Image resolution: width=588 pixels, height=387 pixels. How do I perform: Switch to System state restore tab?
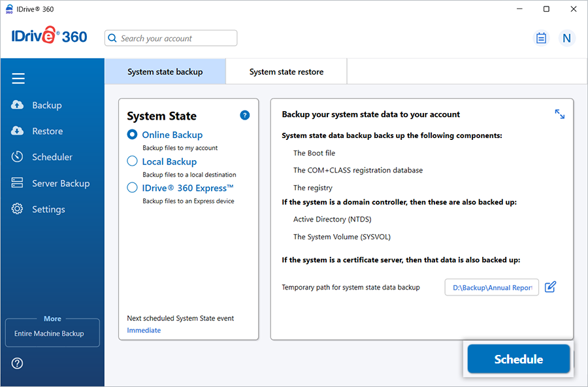pyautogui.click(x=286, y=72)
